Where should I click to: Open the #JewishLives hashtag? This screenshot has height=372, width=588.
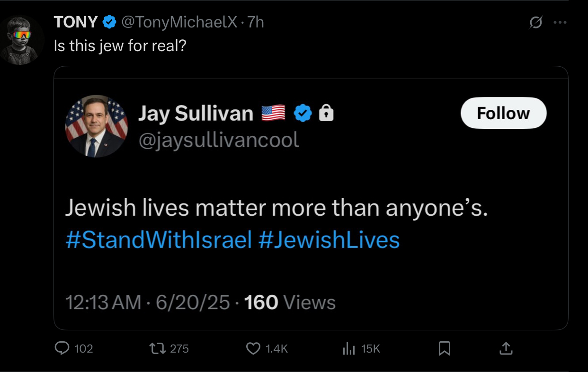[330, 240]
